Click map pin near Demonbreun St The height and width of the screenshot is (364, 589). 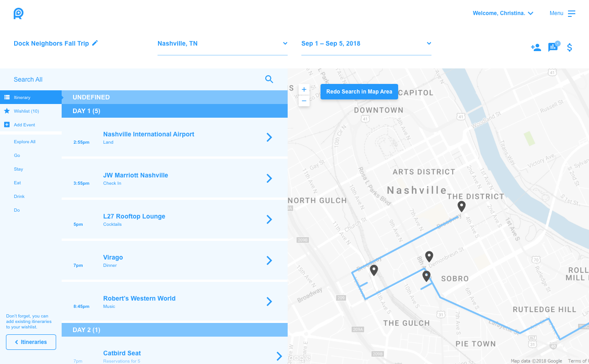(x=429, y=256)
